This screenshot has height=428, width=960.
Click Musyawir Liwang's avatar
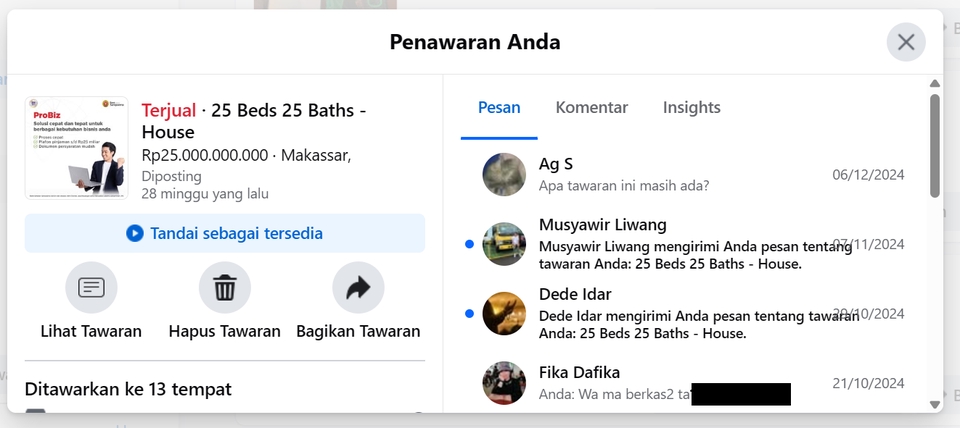[504, 244]
